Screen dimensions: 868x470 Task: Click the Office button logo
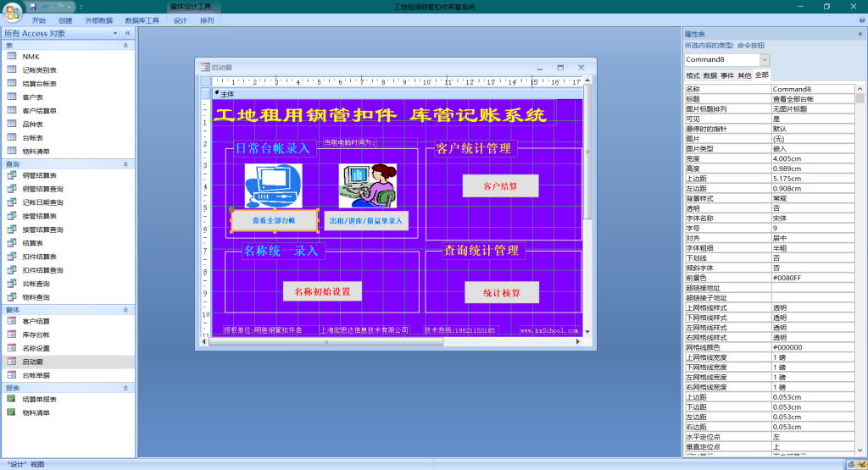point(13,11)
